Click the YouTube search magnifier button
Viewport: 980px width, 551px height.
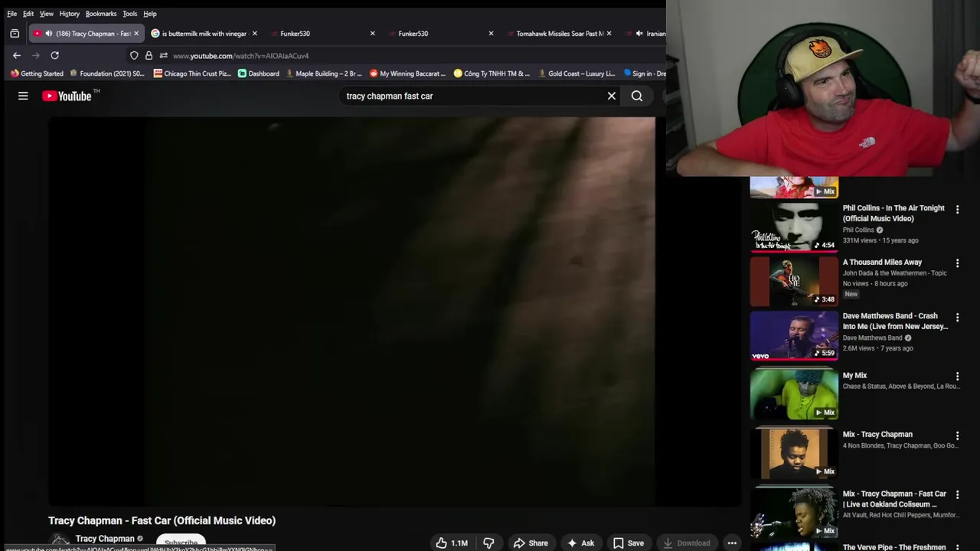click(x=637, y=96)
